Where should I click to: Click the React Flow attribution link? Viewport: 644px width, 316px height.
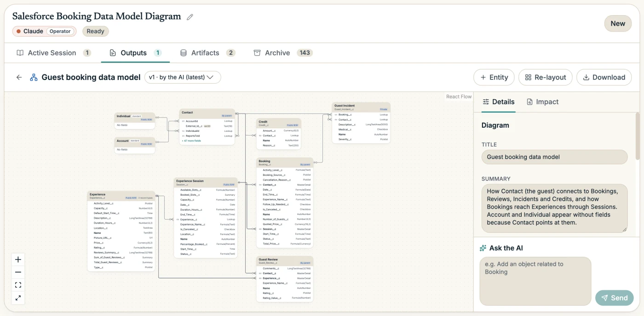click(x=459, y=96)
